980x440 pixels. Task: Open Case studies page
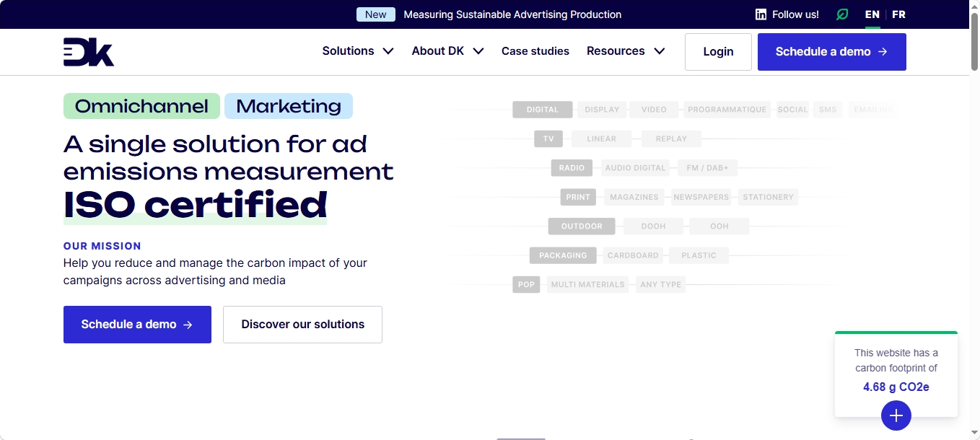click(x=535, y=51)
